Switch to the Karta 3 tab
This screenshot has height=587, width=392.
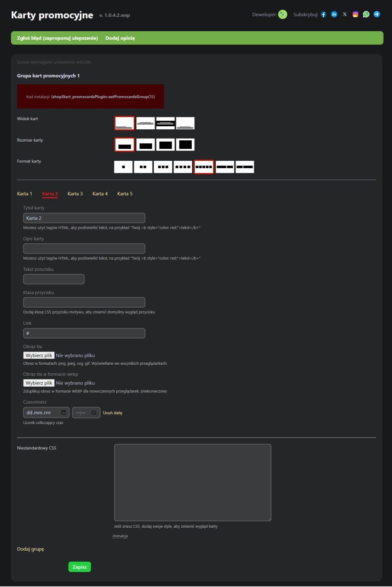(75, 194)
